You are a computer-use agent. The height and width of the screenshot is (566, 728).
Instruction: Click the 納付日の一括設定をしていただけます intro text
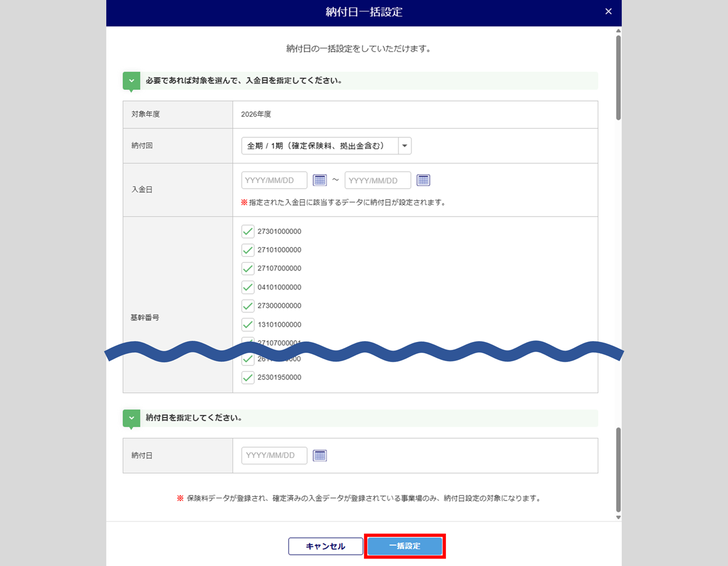tap(359, 49)
